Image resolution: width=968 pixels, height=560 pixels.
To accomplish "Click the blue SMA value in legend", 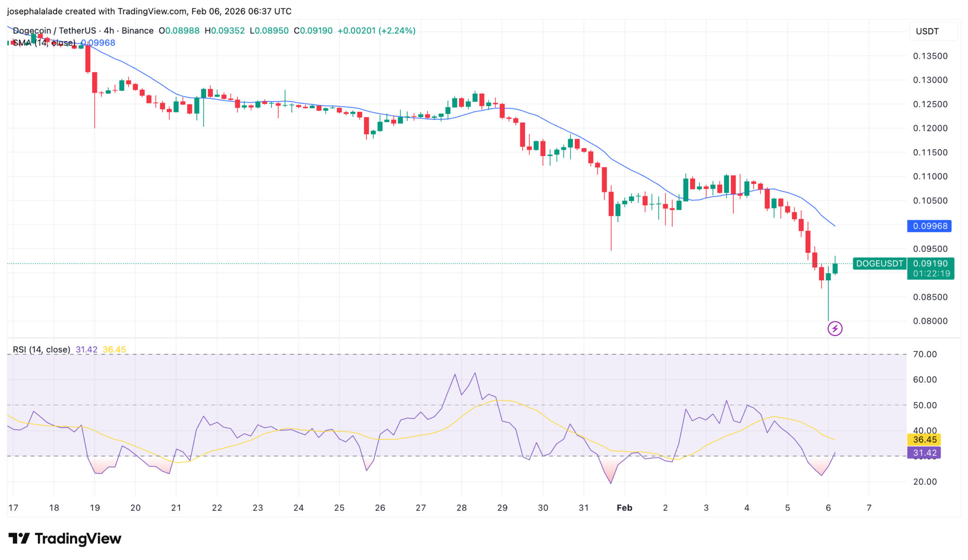I will click(x=98, y=43).
